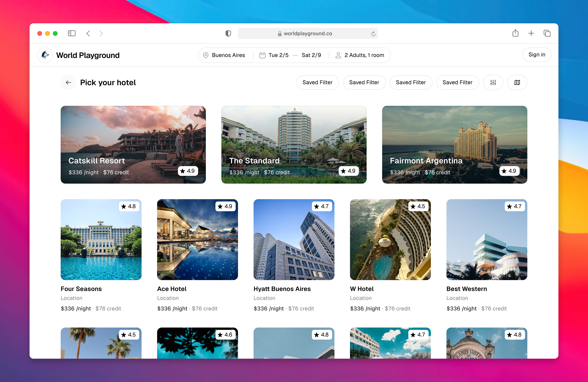Open the privacy shield icon

tap(228, 33)
